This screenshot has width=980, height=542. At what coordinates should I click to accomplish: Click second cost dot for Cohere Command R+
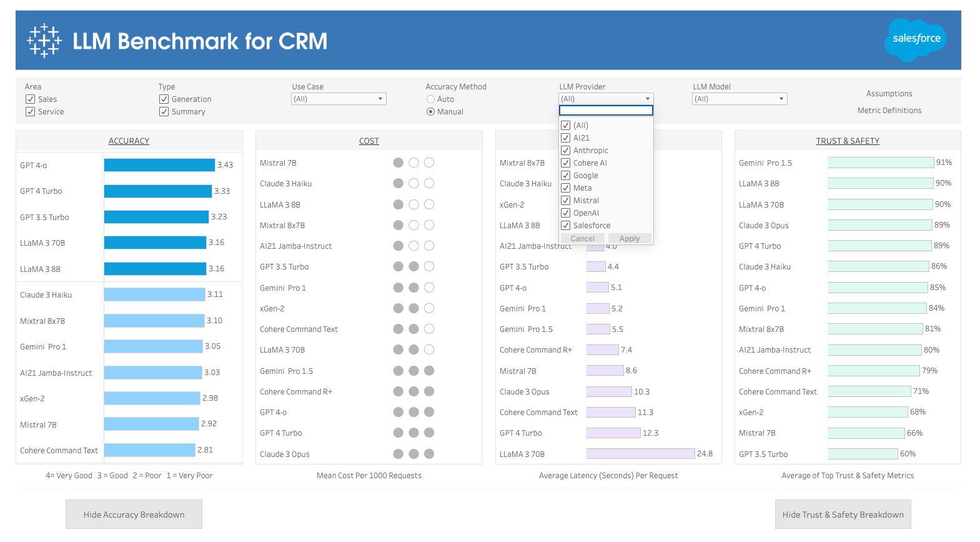point(413,391)
